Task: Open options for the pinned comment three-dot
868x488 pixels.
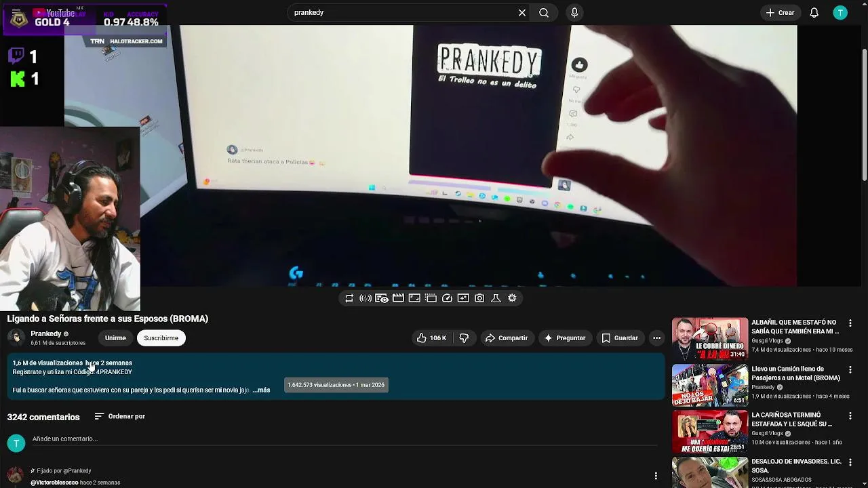Action: pyautogui.click(x=656, y=476)
